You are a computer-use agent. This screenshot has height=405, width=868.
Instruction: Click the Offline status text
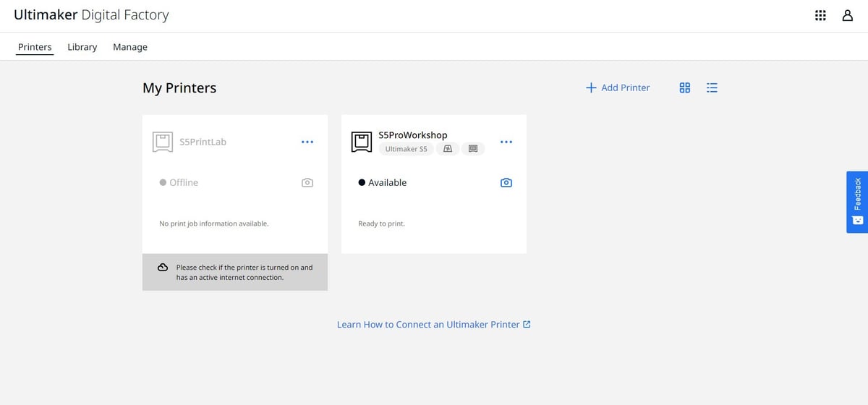coord(184,183)
